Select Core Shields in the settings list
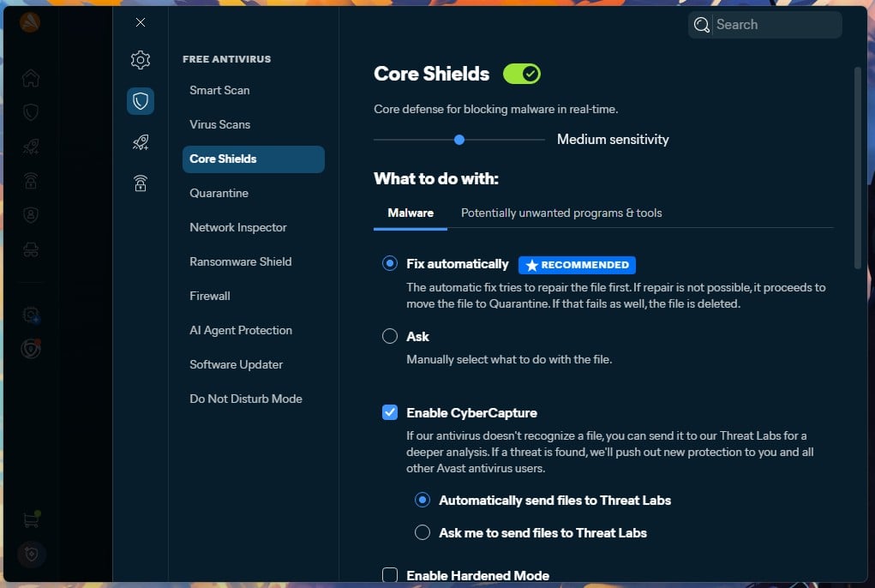The width and height of the screenshot is (875, 588). tap(254, 159)
